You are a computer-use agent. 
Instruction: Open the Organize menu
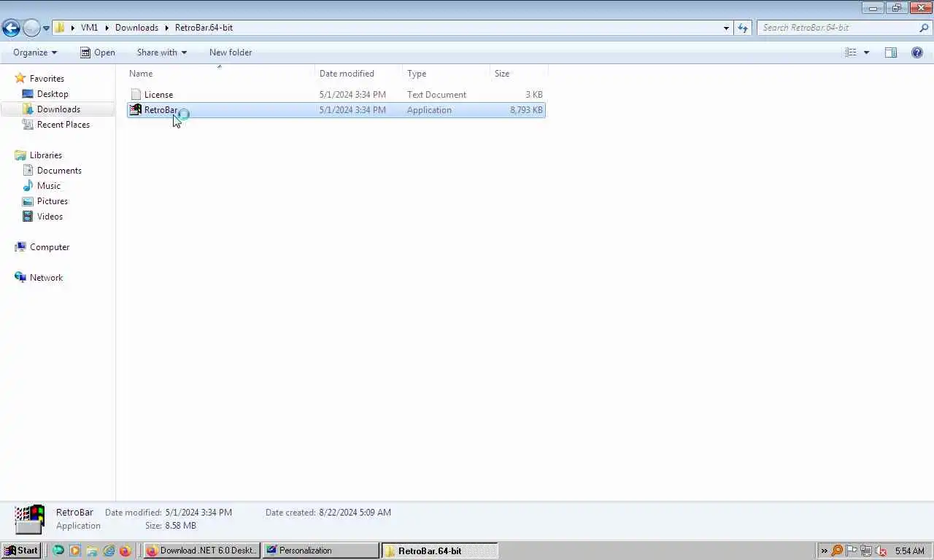(35, 52)
